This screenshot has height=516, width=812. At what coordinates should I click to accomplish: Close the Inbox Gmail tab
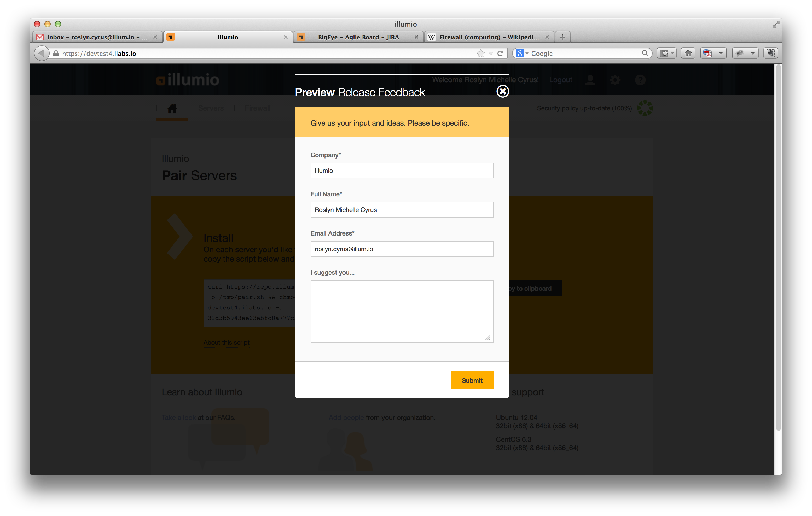(155, 37)
